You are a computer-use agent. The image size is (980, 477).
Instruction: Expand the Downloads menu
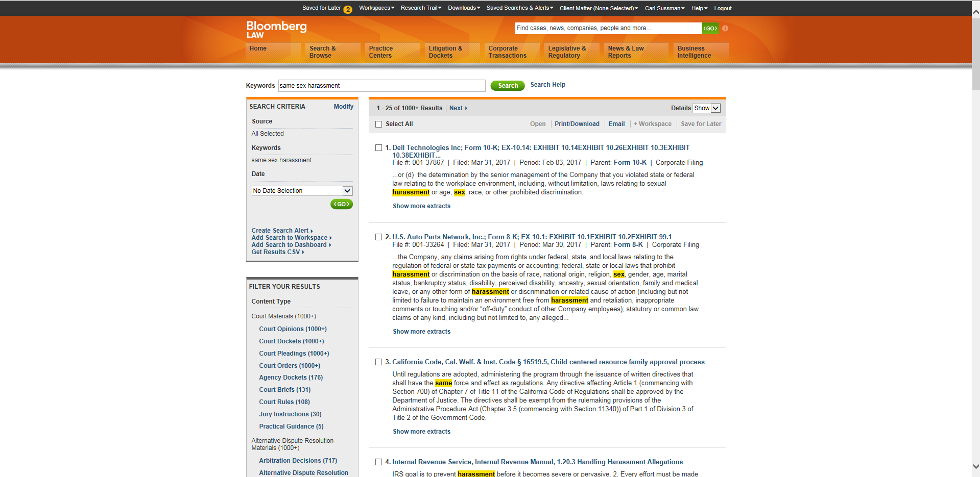click(463, 8)
